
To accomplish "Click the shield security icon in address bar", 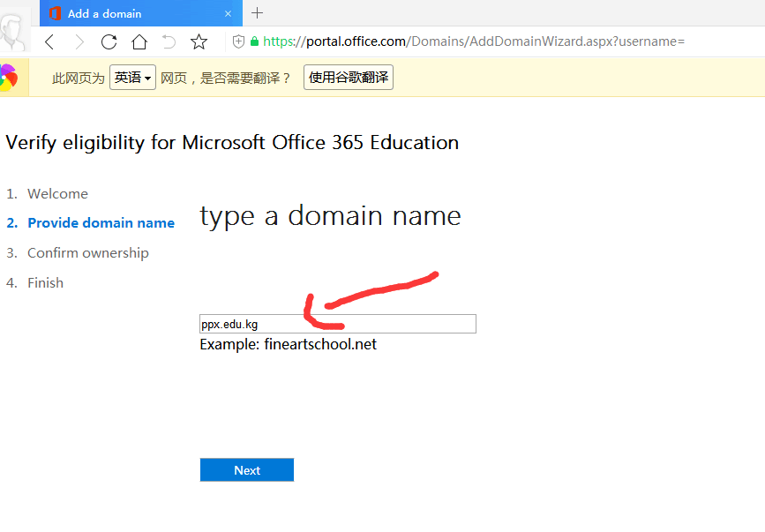I will click(x=238, y=41).
